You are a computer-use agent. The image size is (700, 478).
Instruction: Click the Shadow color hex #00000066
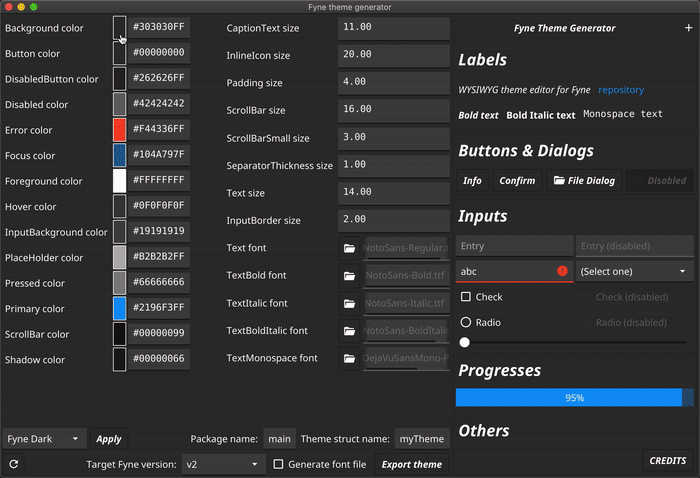click(x=159, y=359)
